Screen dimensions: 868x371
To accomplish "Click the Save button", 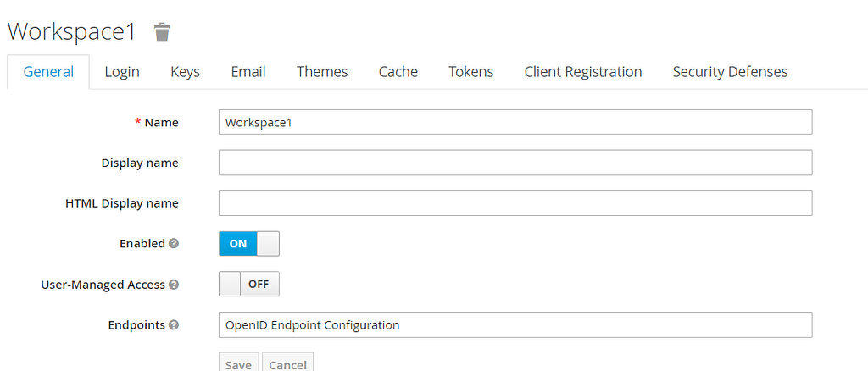I will [238, 363].
